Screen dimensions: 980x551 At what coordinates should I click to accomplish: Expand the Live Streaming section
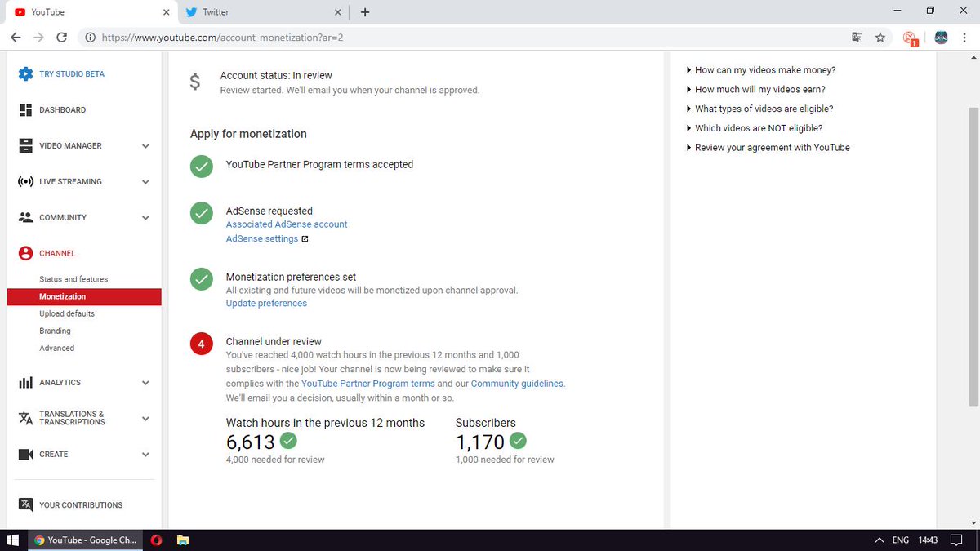[x=145, y=182]
